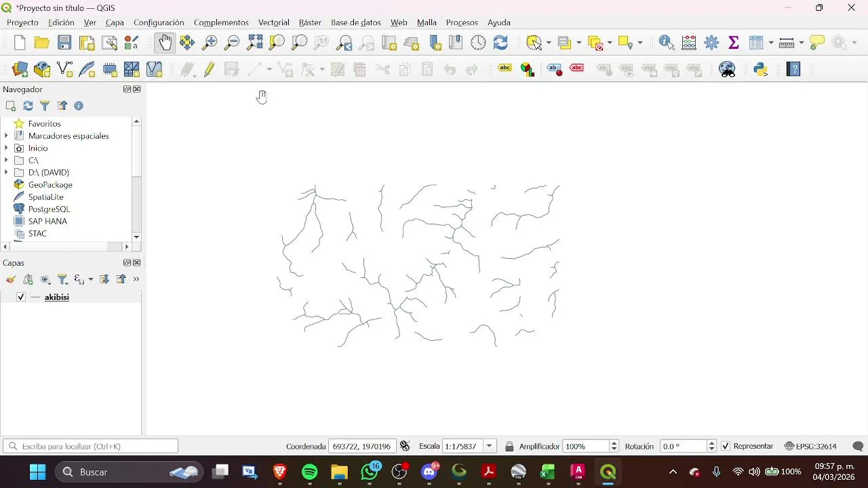868x488 pixels.
Task: Open the Escala scale dropdown
Action: pyautogui.click(x=490, y=446)
